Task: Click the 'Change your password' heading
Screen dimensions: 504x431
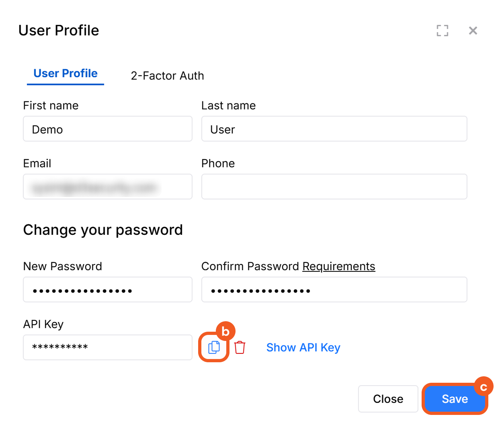Action: click(103, 230)
